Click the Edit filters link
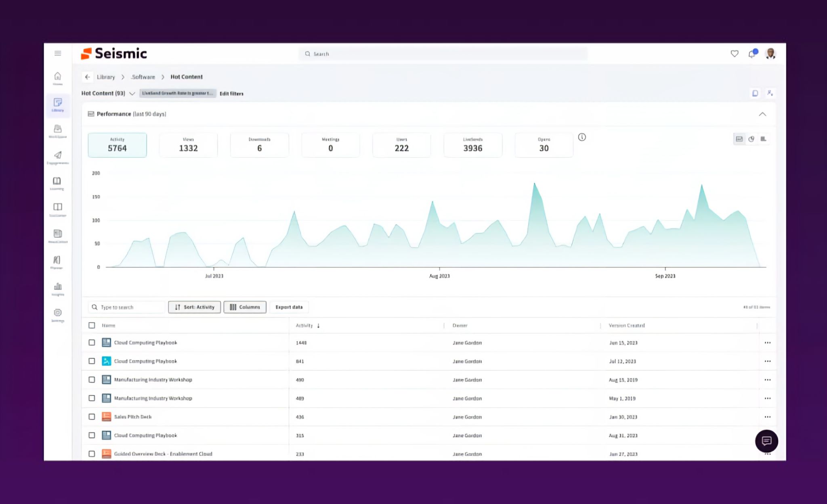 231,94
